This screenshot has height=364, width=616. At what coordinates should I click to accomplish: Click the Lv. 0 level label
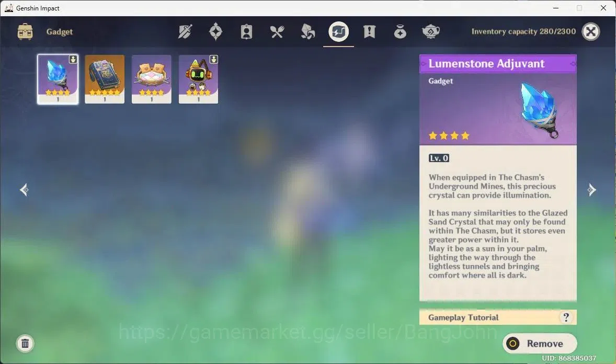[439, 158]
